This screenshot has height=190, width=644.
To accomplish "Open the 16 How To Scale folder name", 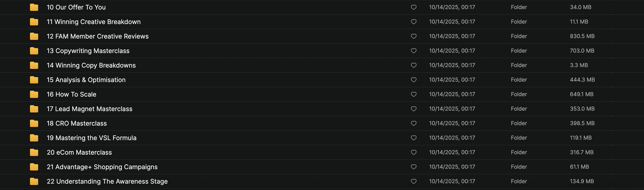I will [72, 94].
